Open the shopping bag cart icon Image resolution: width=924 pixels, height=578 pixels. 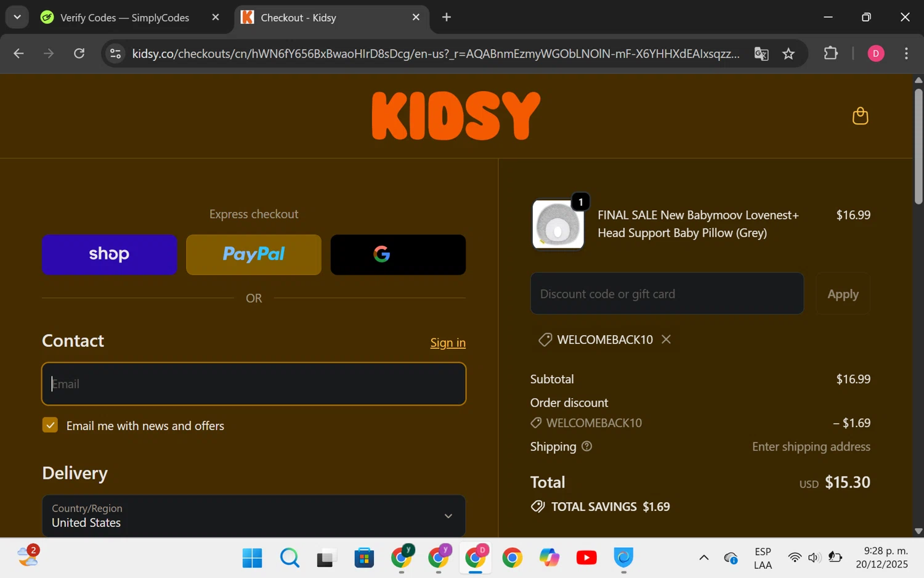pyautogui.click(x=860, y=116)
